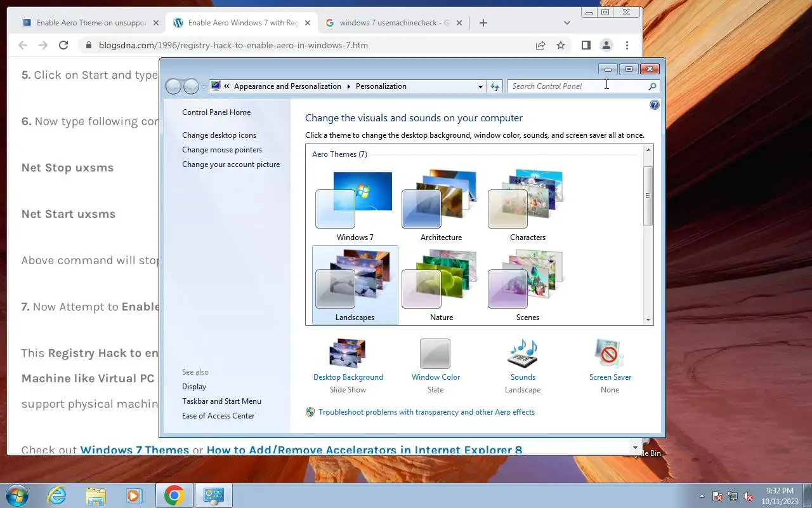This screenshot has height=508, width=812.
Task: Expand the double chevron breadcrumb
Action: coord(226,86)
